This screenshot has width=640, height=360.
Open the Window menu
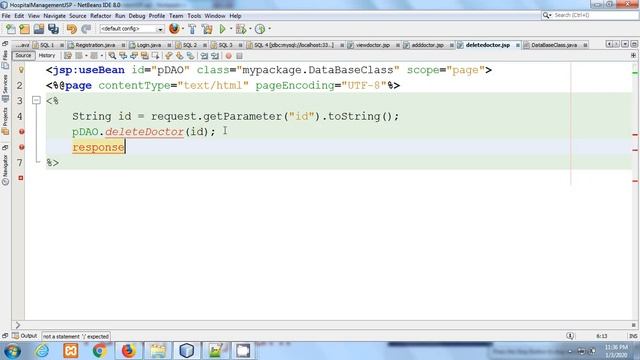(x=215, y=16)
